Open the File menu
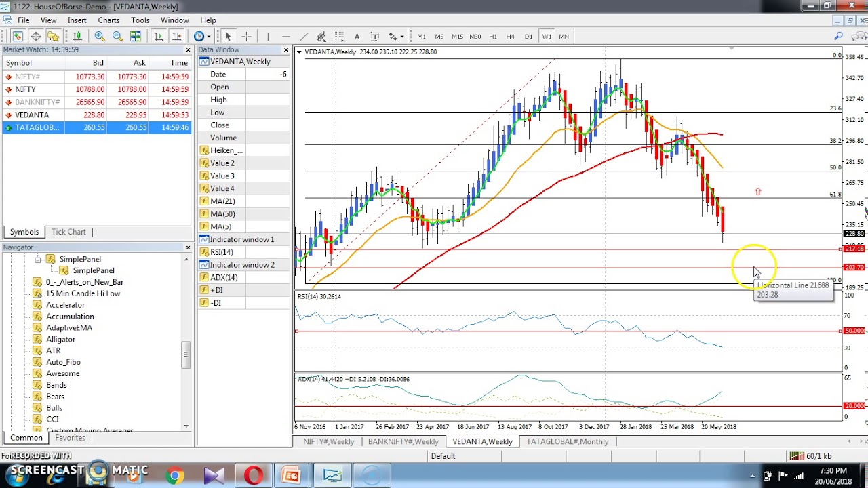 23,20
